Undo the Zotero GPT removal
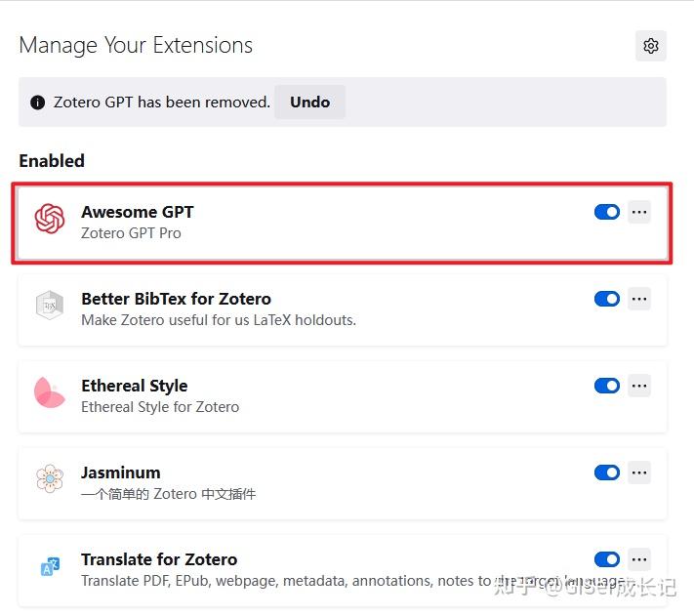This screenshot has width=694, height=616. pyautogui.click(x=309, y=103)
